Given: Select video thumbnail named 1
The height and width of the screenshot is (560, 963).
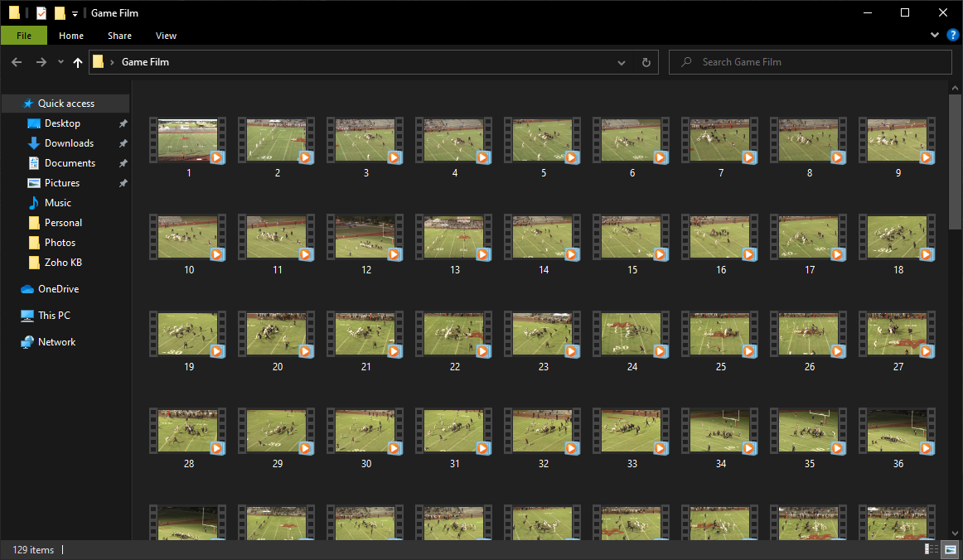Looking at the screenshot, I should [x=188, y=141].
